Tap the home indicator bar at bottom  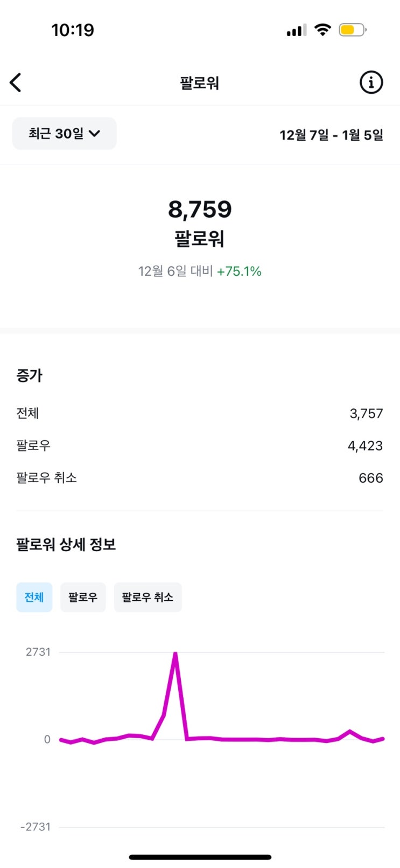point(200,857)
